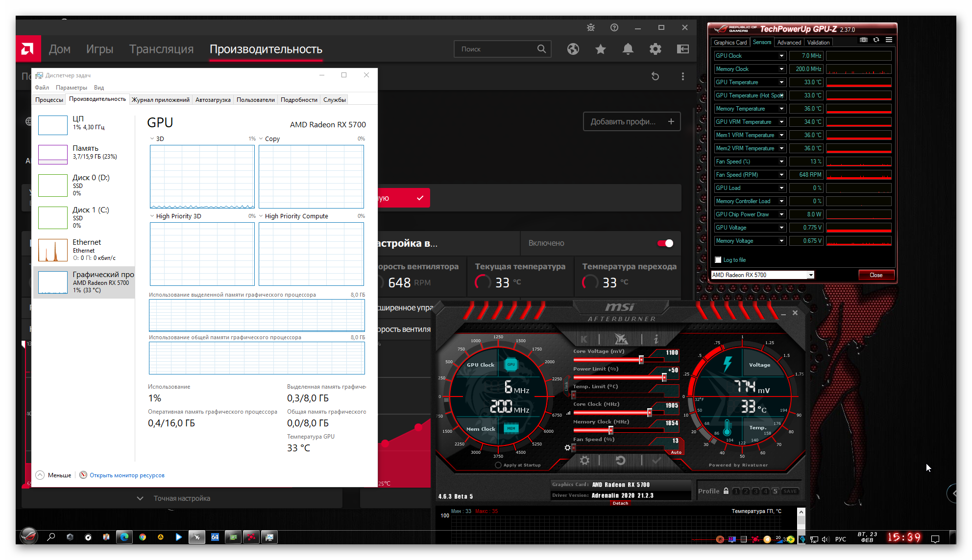Open Radeon Software notifications bell

(x=628, y=49)
